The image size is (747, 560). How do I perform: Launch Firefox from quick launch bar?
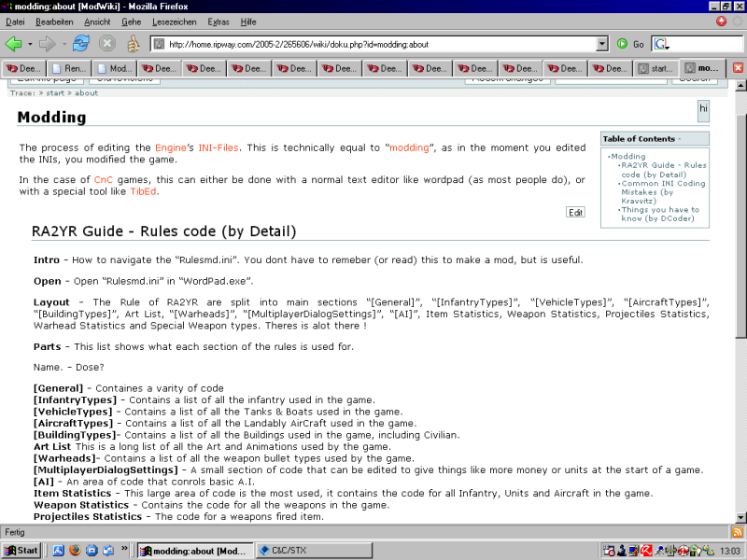coord(75,551)
